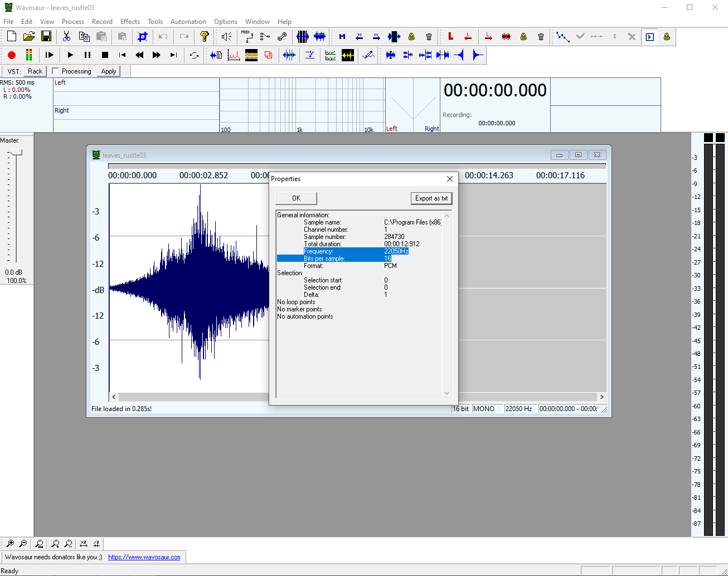The width and height of the screenshot is (728, 576).
Task: Open the spectrum analysis icon
Action: (x=234, y=55)
